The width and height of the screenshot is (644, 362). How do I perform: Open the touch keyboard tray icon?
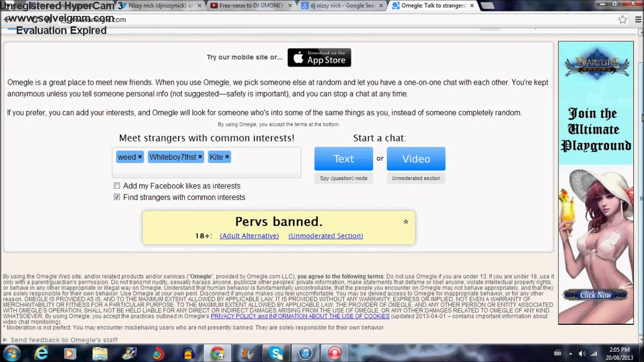pyautogui.click(x=557, y=353)
